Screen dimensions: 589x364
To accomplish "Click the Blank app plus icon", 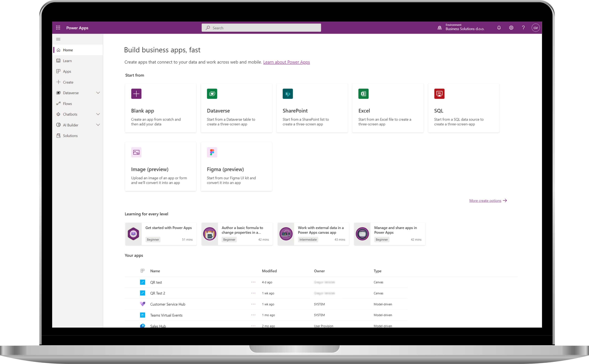I will [136, 94].
